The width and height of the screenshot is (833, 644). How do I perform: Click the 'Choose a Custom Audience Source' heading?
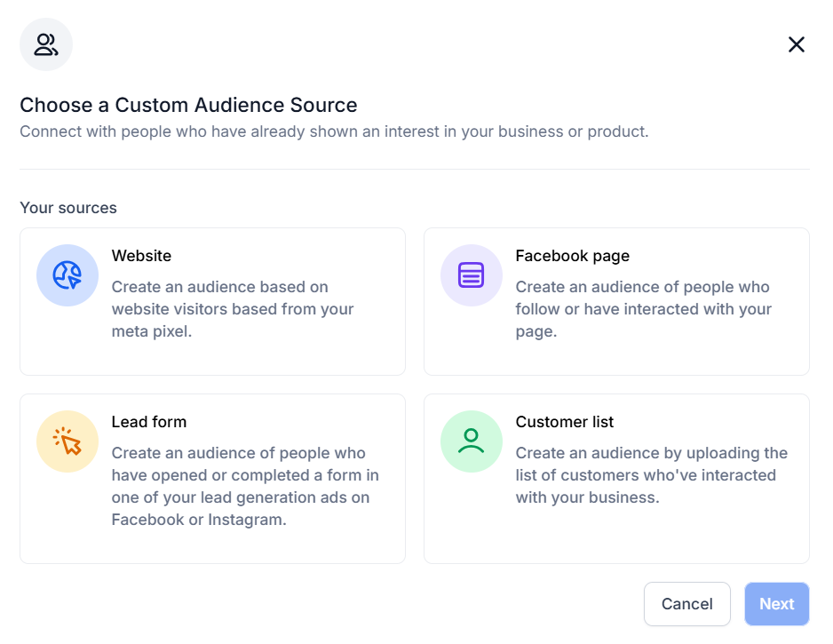coord(188,105)
